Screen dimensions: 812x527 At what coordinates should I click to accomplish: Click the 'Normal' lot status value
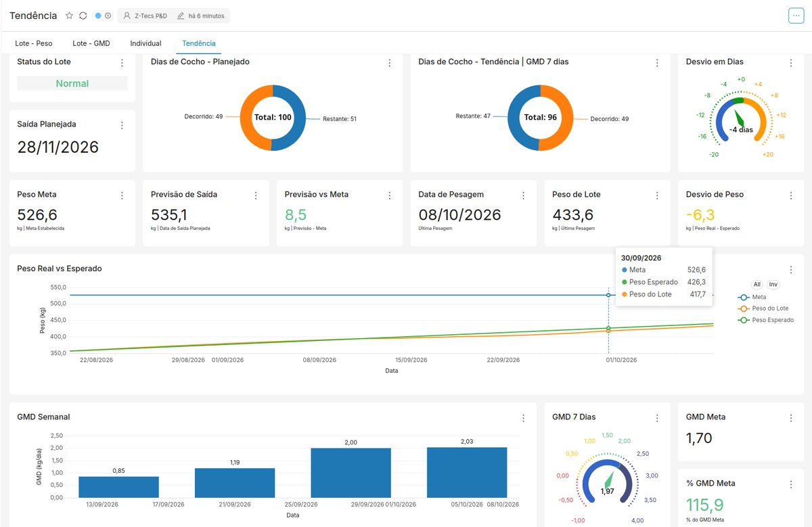(72, 84)
